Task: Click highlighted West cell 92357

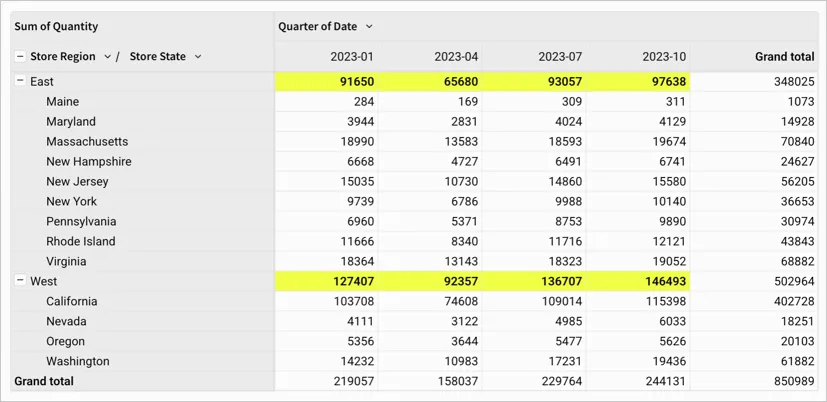Action: [x=430, y=281]
